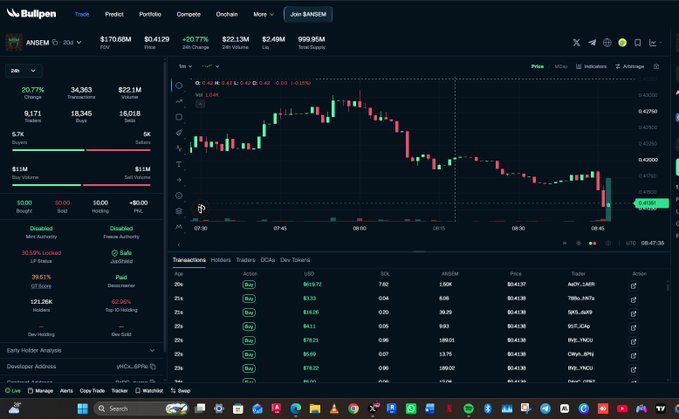Image resolution: width=679 pixels, height=419 pixels.
Task: Select the trend line drawing tool
Action: [179, 101]
